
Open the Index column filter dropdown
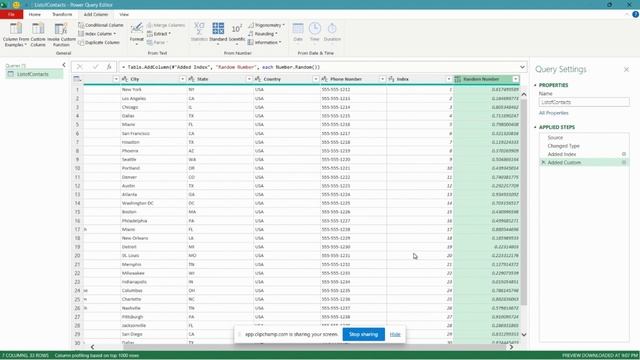click(x=449, y=79)
